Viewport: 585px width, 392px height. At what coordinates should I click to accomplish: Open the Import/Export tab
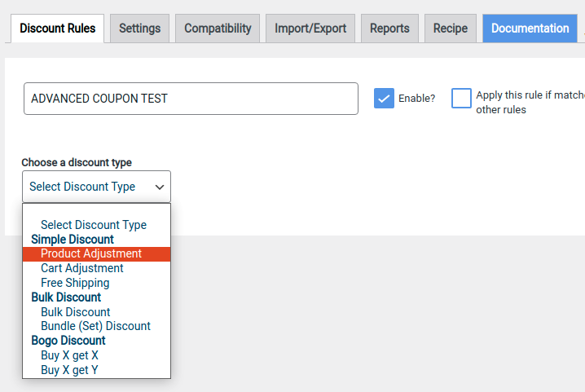310,29
